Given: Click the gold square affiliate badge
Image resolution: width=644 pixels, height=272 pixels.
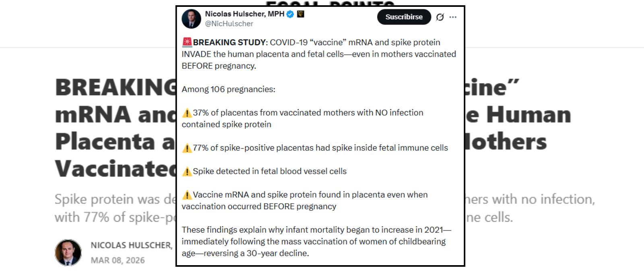Looking at the screenshot, I should click(x=300, y=14).
